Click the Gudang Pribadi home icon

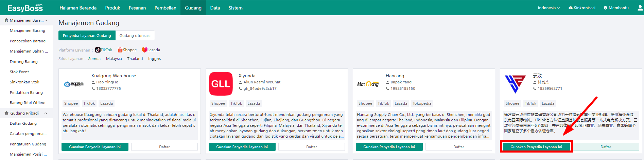[6, 113]
